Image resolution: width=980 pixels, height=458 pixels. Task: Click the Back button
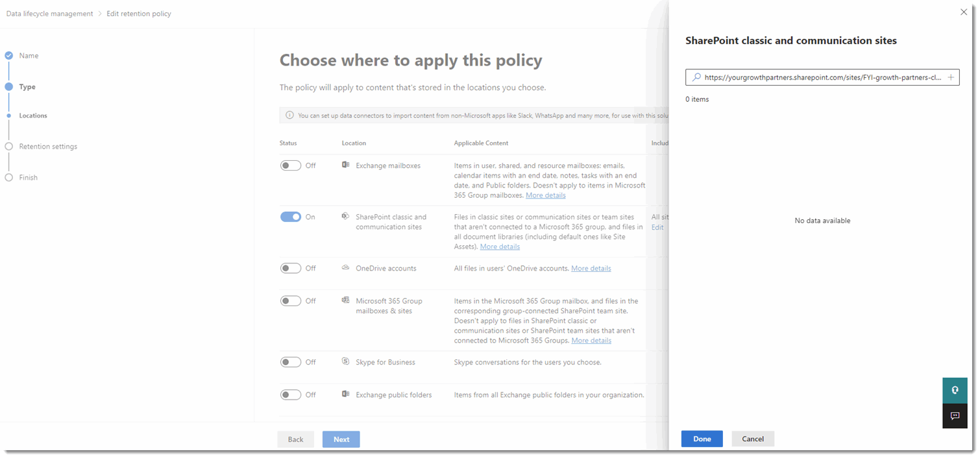296,439
